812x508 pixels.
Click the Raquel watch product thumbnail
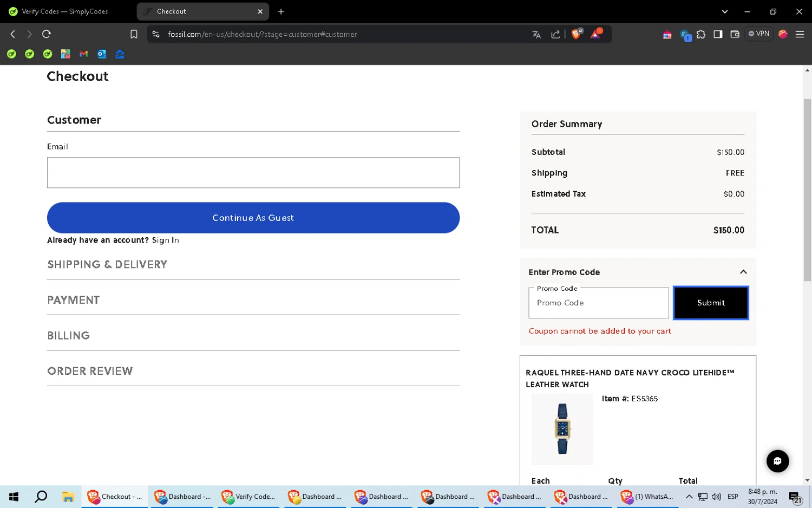click(562, 429)
